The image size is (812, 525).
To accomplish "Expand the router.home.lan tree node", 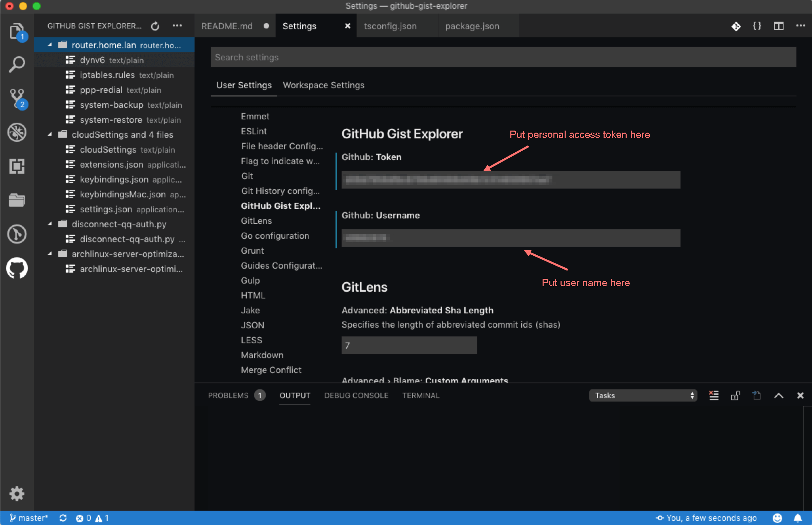I will (x=52, y=44).
